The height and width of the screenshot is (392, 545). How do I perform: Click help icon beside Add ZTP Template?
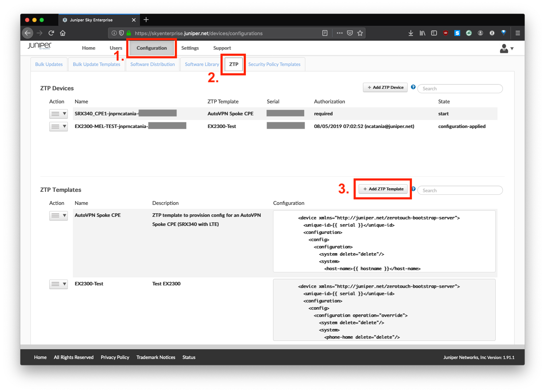pos(413,189)
